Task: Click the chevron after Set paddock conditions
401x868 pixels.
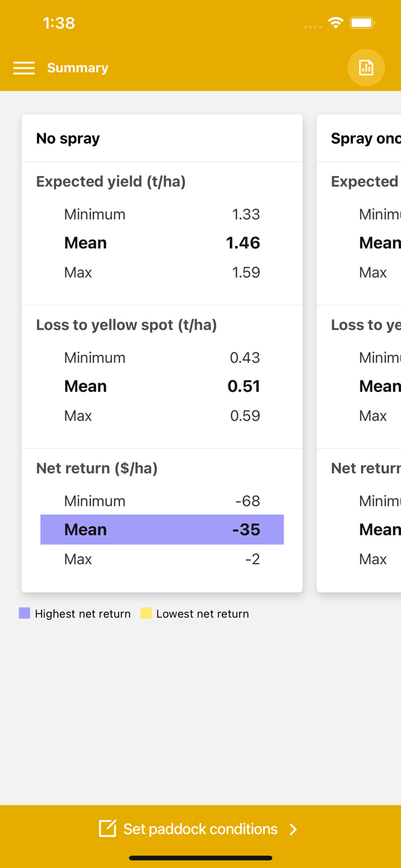Action: (293, 829)
